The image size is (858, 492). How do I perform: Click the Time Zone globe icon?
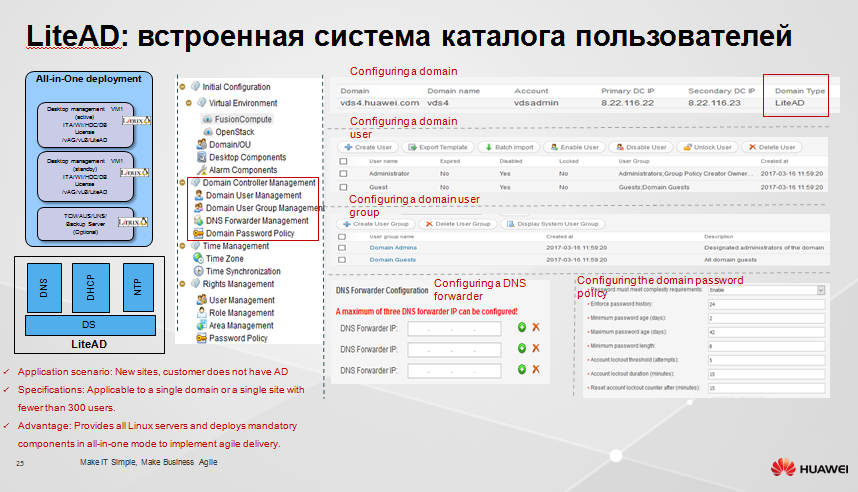coord(198,258)
